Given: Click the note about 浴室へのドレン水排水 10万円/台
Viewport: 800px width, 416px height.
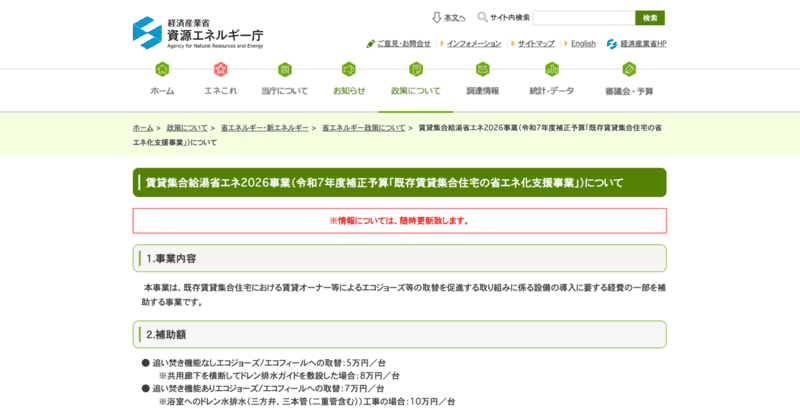Looking at the screenshot, I should [x=307, y=402].
